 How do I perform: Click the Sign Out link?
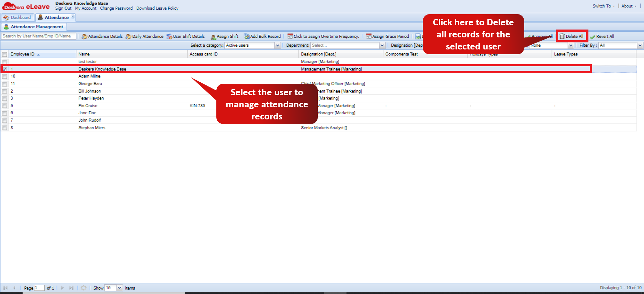point(63,8)
